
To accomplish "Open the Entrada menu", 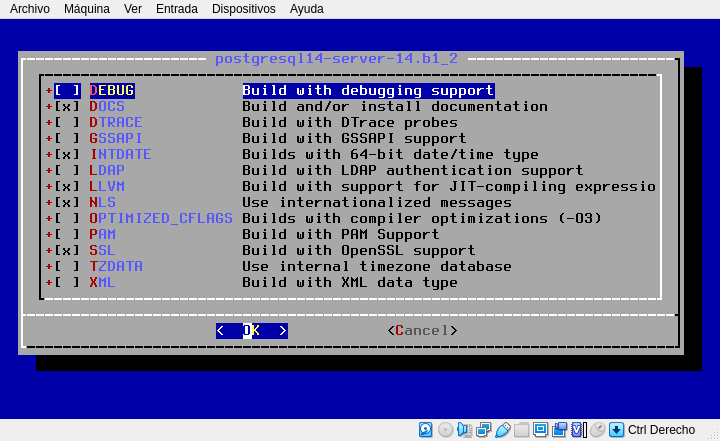I will (177, 9).
